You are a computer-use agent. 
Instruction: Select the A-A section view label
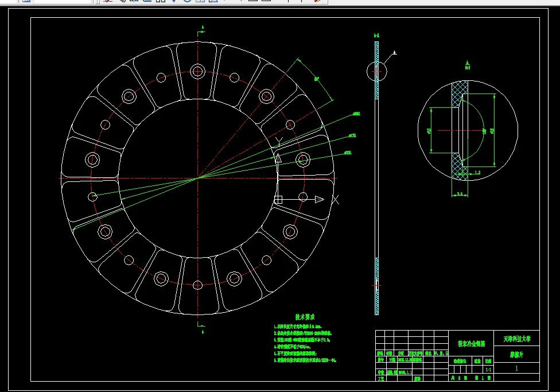(376, 35)
